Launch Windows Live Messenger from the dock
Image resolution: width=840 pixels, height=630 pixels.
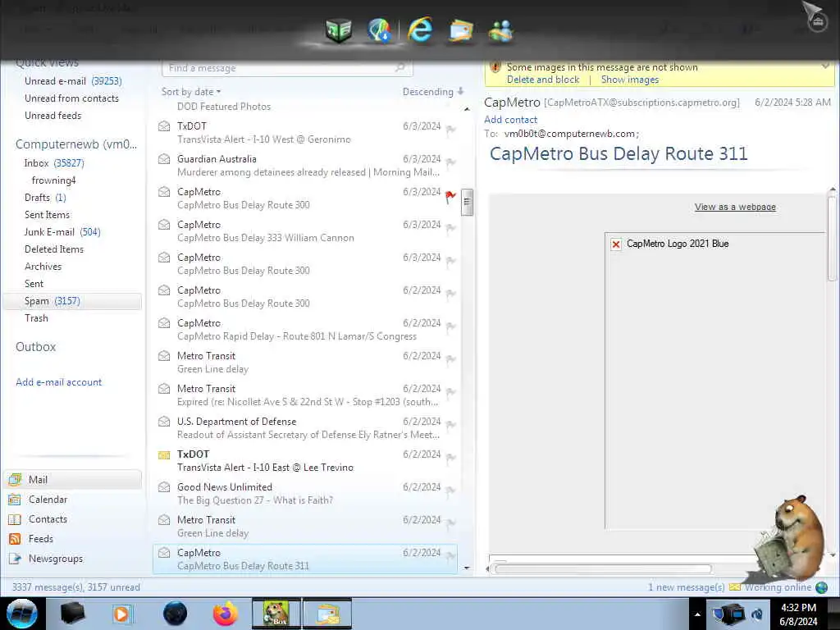click(x=501, y=30)
